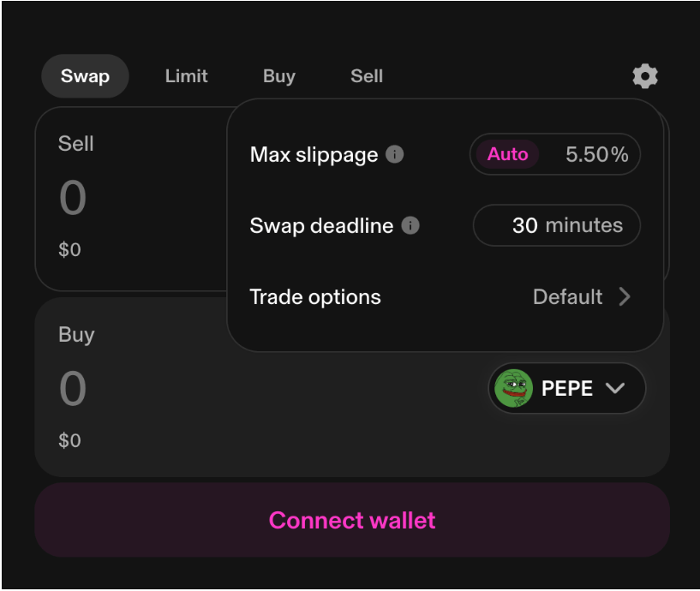This screenshot has height=591, width=700.
Task: Click the Max slippage label
Action: click(314, 154)
